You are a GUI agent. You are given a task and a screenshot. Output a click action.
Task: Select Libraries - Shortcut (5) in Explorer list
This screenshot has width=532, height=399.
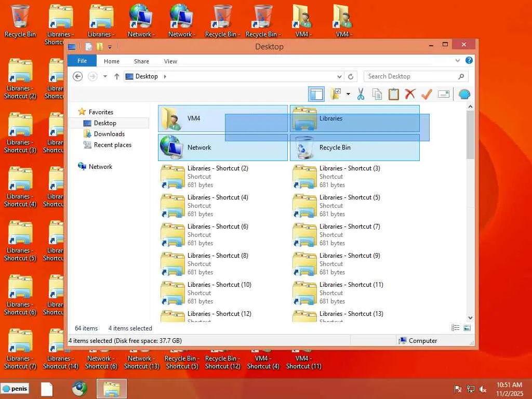[354, 206]
